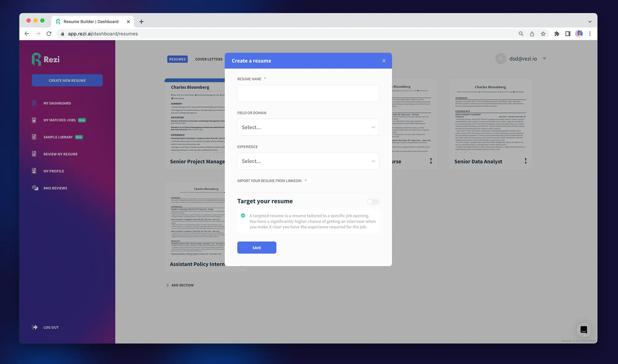618x364 pixels.
Task: Click the site lock icon in address bar
Action: (63, 34)
